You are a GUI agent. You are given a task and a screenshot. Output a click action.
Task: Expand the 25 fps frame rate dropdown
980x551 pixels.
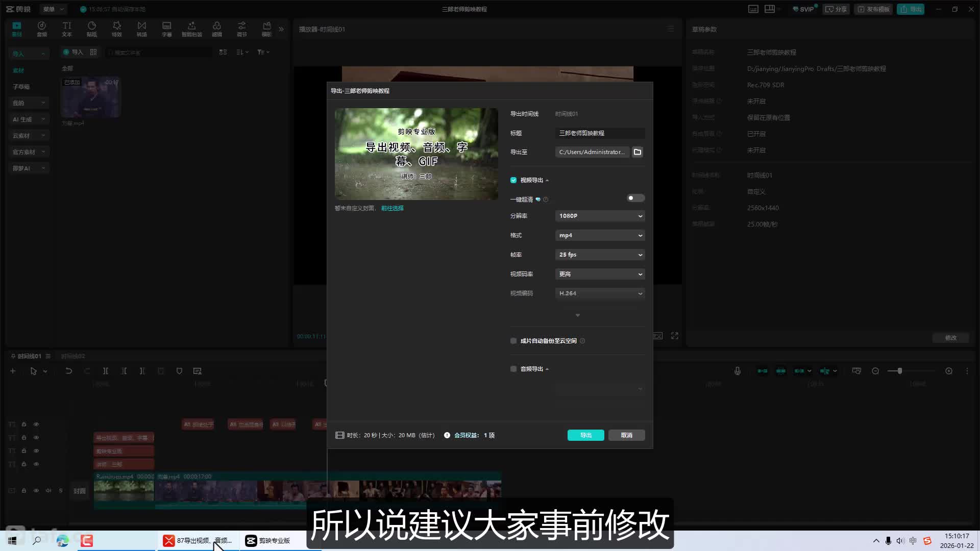[600, 255]
